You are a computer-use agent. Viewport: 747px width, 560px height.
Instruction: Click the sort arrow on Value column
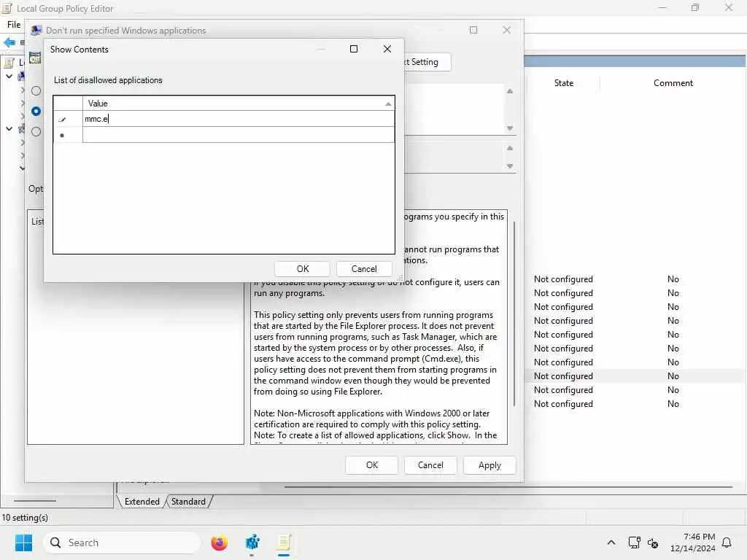[388, 104]
